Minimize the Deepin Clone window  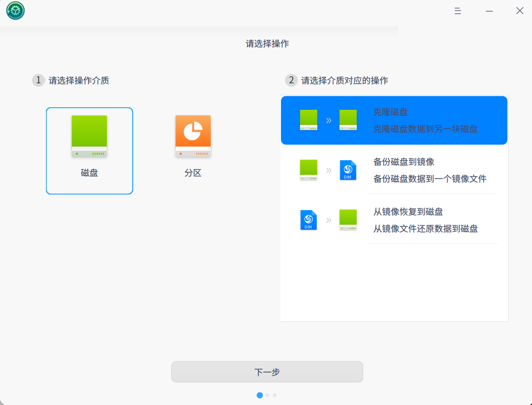pos(489,11)
